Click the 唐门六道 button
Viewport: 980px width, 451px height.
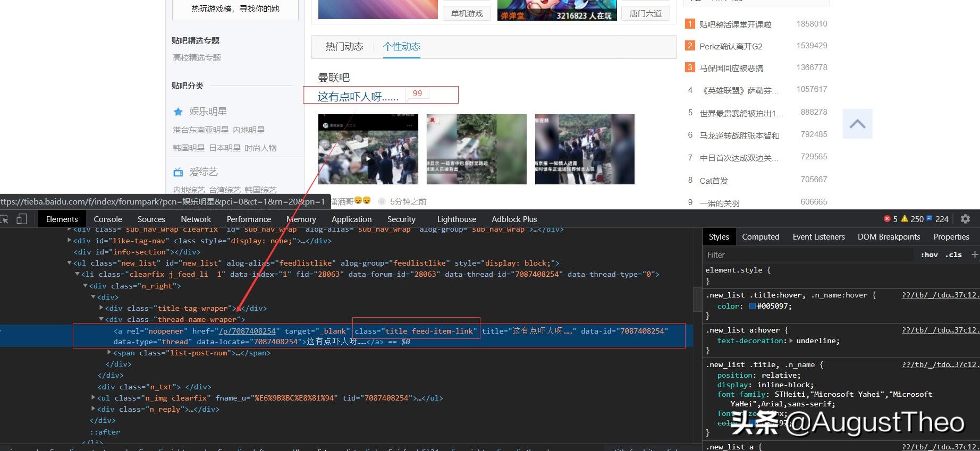click(x=646, y=13)
